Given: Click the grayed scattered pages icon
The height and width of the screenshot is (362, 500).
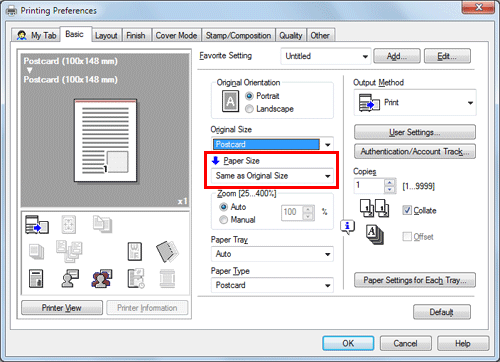Looking at the screenshot, I should click(69, 252).
